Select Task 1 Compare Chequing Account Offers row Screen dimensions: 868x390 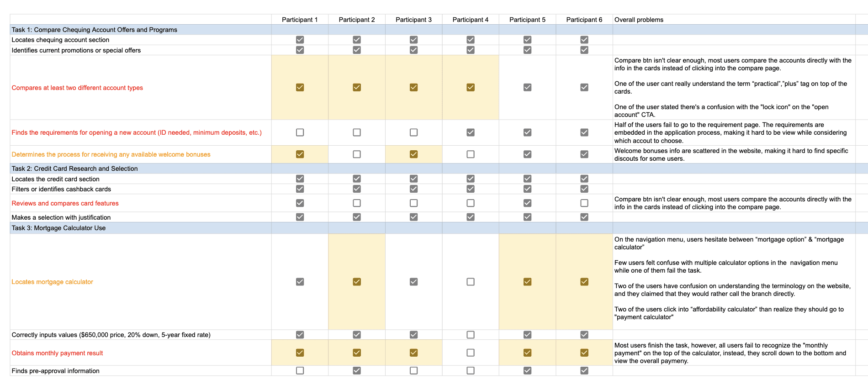pos(439,30)
